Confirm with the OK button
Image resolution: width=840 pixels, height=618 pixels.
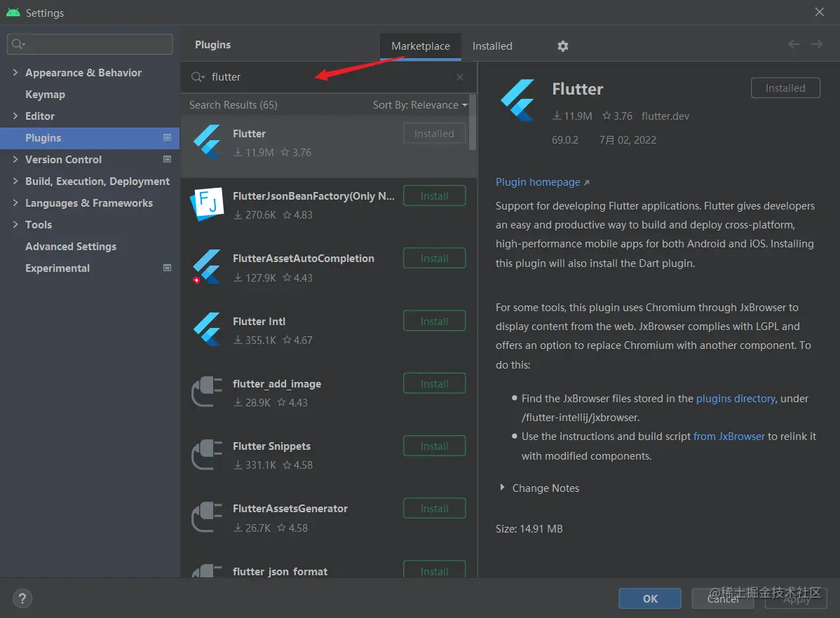click(x=650, y=598)
